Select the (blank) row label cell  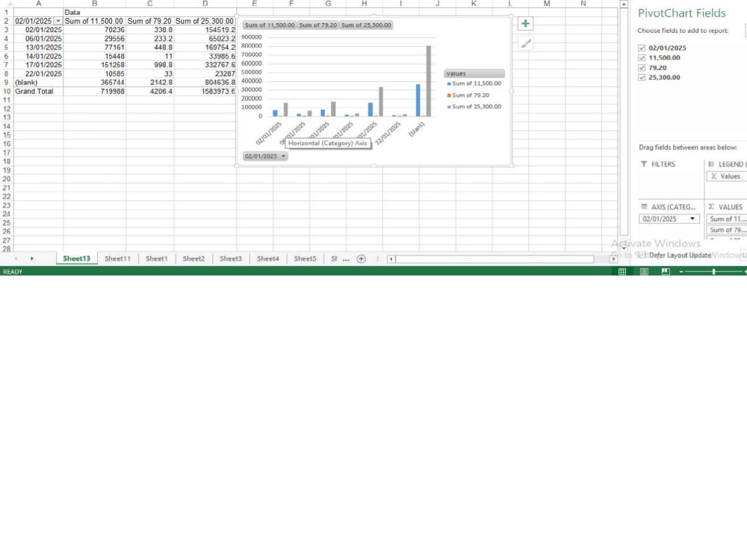pyautogui.click(x=39, y=82)
